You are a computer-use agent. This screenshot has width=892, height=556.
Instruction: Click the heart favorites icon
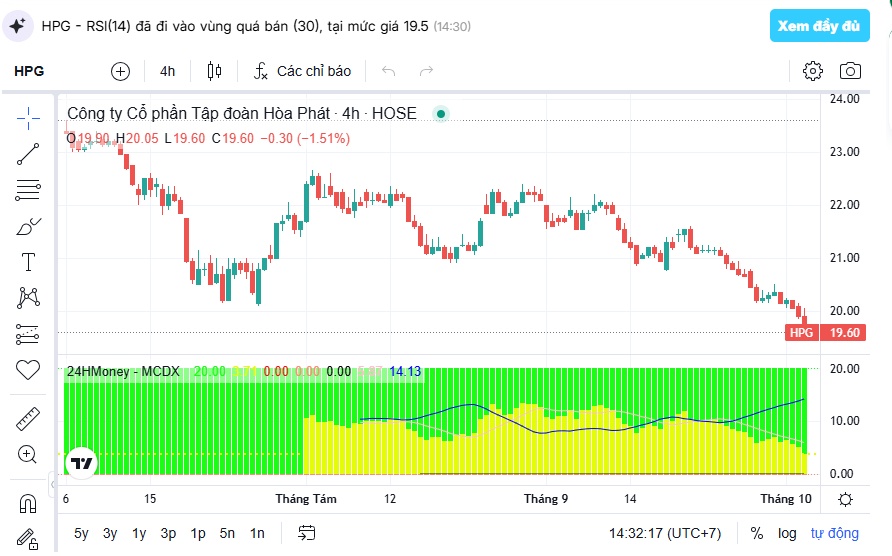[28, 370]
